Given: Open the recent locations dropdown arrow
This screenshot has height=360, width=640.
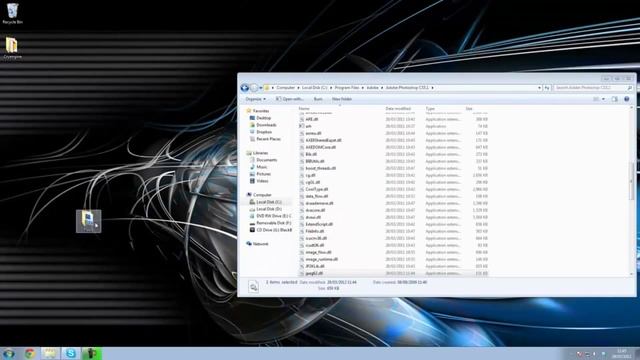Looking at the screenshot, I should pos(261,88).
